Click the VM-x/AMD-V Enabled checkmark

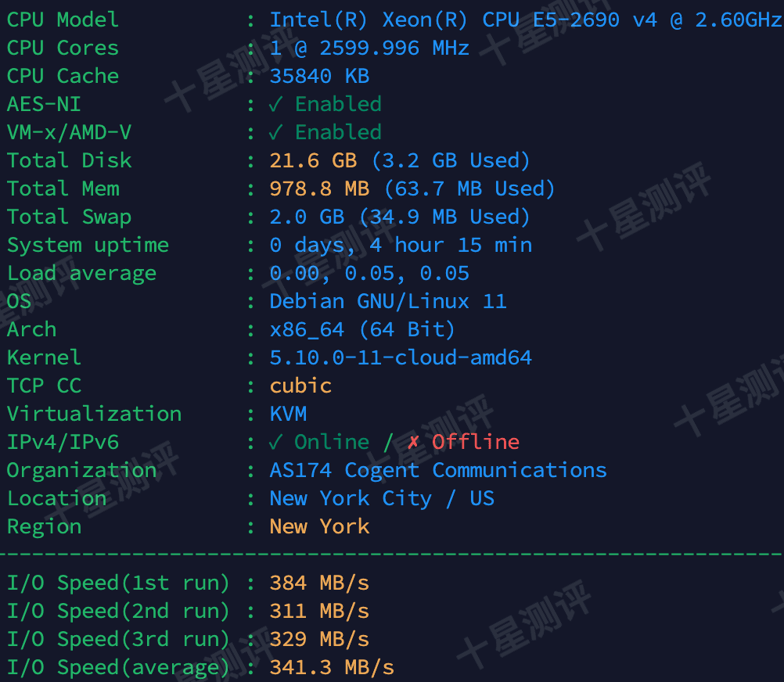click(275, 132)
